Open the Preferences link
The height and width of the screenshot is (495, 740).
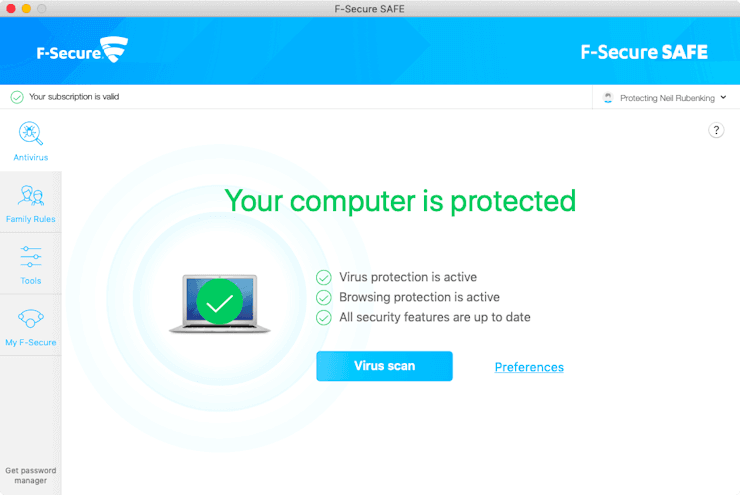point(529,367)
